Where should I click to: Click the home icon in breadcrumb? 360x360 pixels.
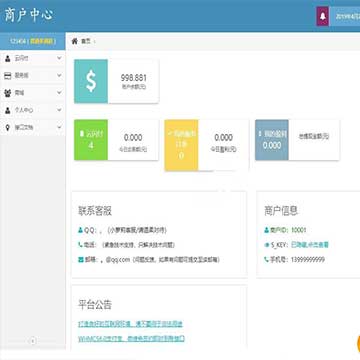pos(74,41)
